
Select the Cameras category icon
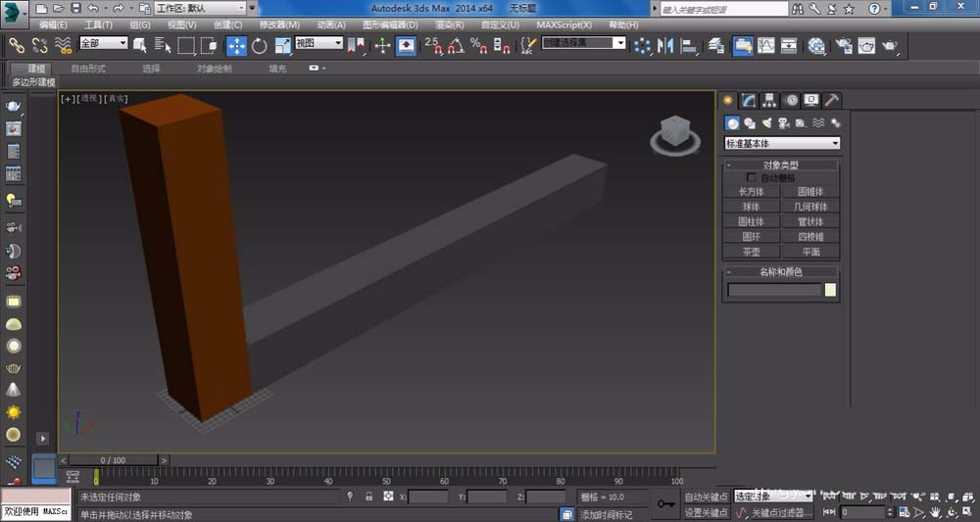[783, 123]
